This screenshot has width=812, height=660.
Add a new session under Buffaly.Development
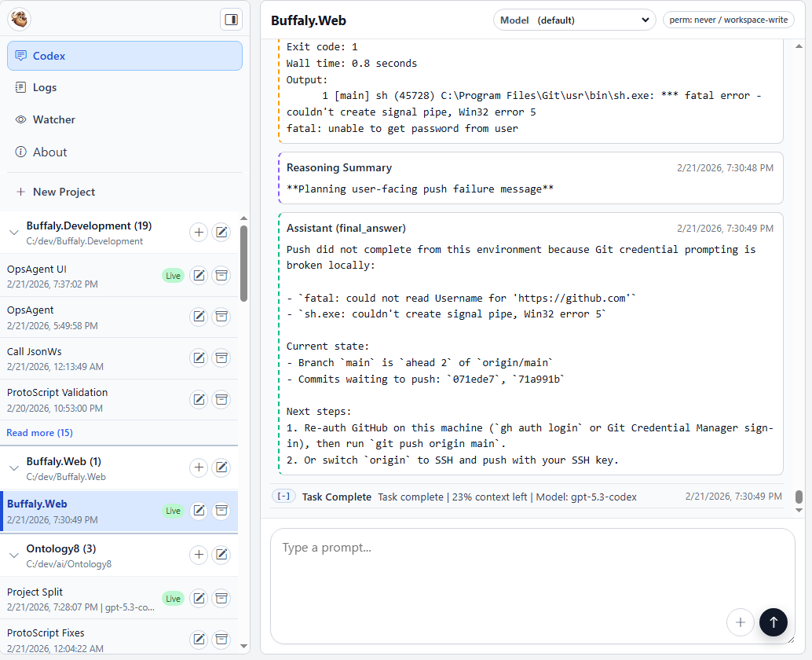point(199,232)
